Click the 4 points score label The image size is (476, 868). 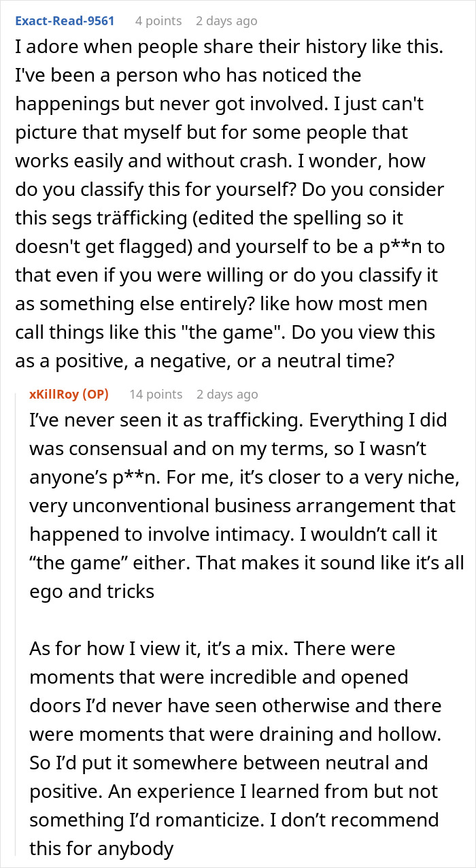[158, 21]
